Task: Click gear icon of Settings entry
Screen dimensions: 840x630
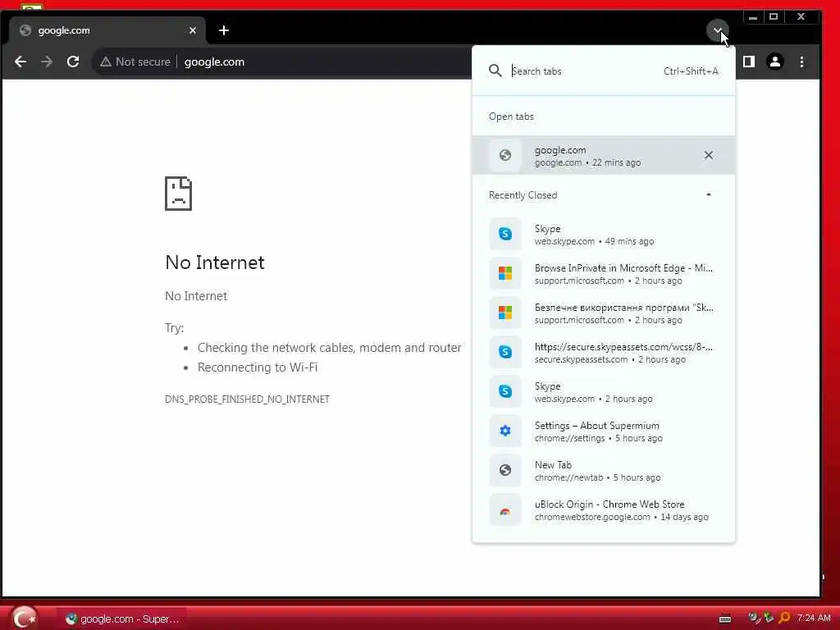Action: tap(504, 431)
